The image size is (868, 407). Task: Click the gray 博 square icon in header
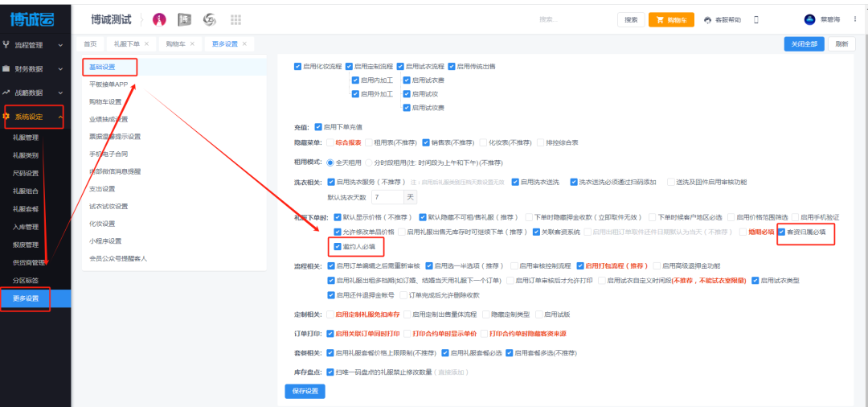click(184, 20)
